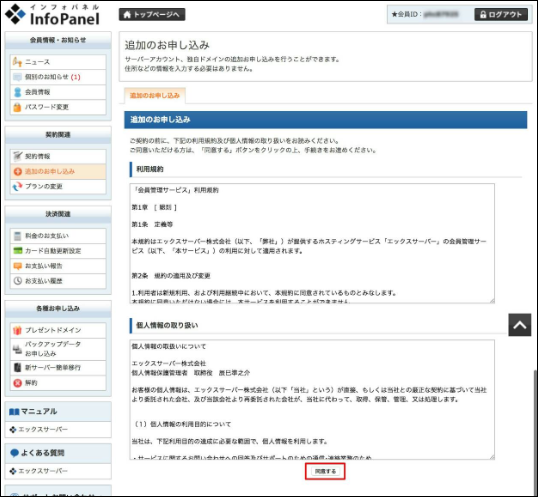The height and width of the screenshot is (497, 538).
Task: Click the よくある質問 bubble icon
Action: click(x=14, y=453)
